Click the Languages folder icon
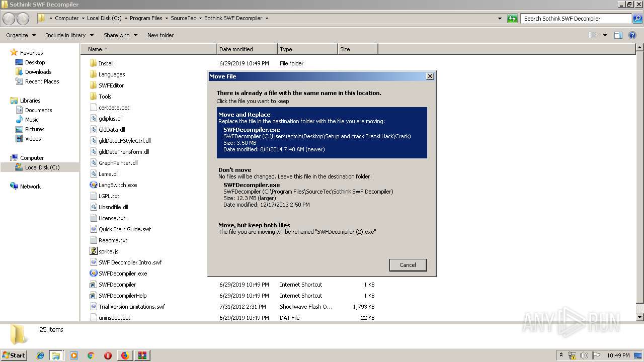 point(93,74)
